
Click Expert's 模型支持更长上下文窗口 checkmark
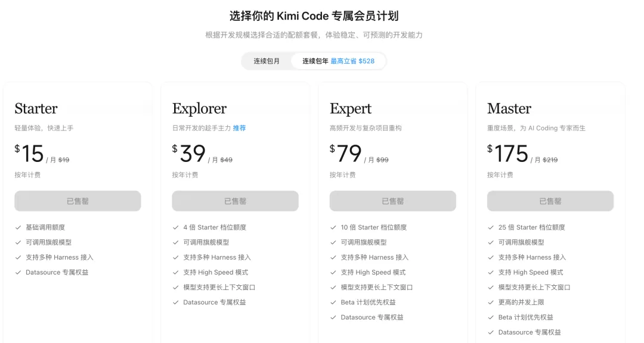333,287
